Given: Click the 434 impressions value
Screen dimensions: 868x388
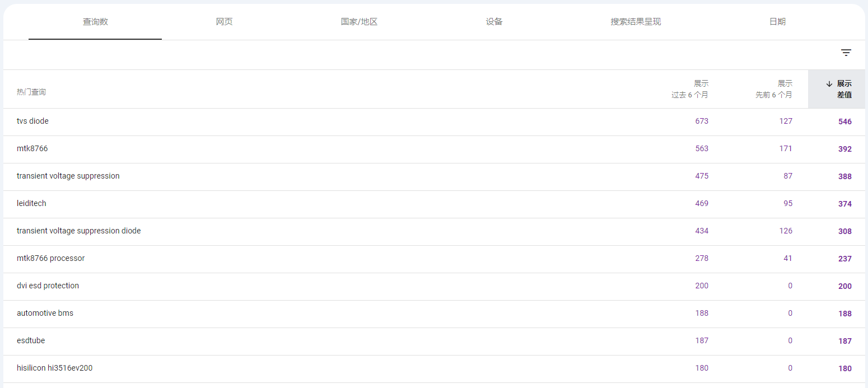Looking at the screenshot, I should pos(702,231).
